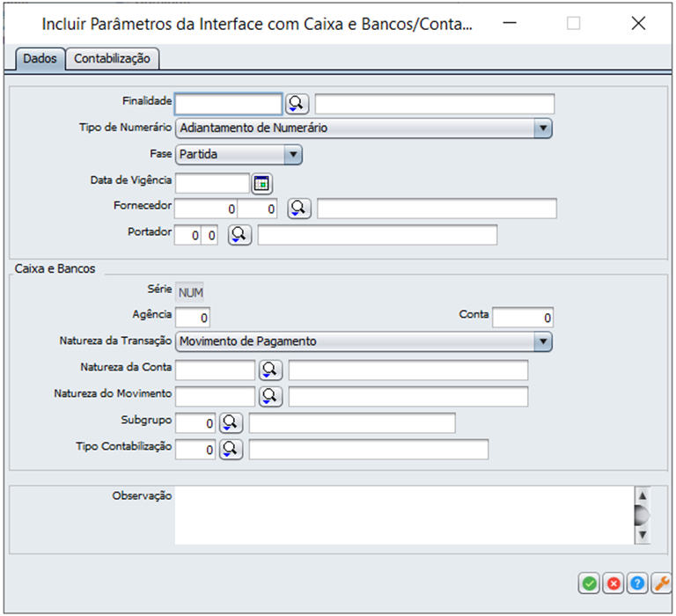Open the Natureza da Conta lookup
Image resolution: width=676 pixels, height=616 pixels.
[270, 370]
